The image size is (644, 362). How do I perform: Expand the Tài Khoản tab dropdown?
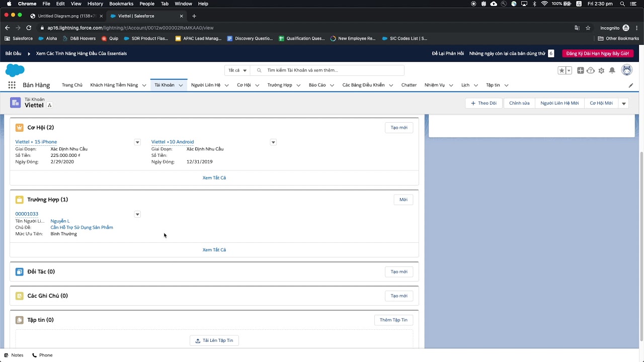(181, 85)
